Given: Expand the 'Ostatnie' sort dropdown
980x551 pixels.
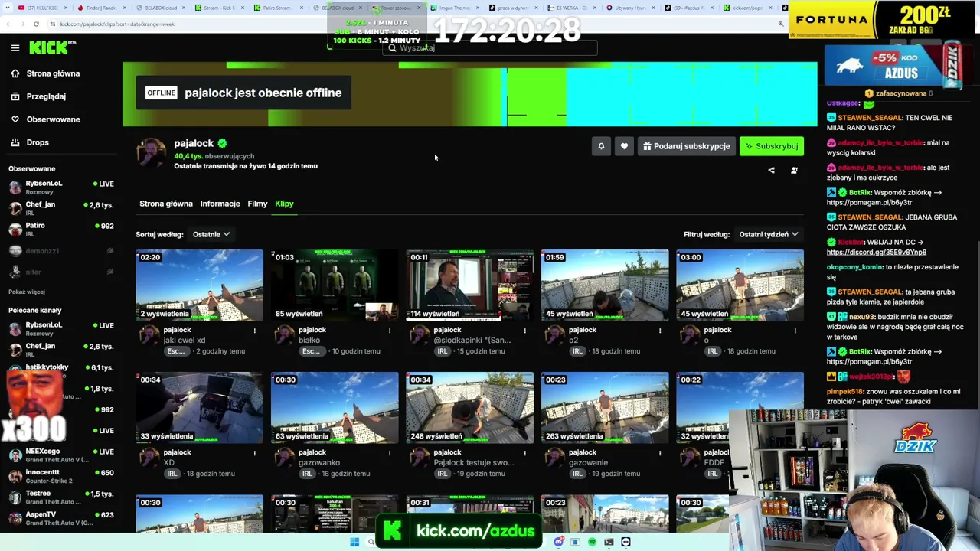Looking at the screenshot, I should pos(211,234).
